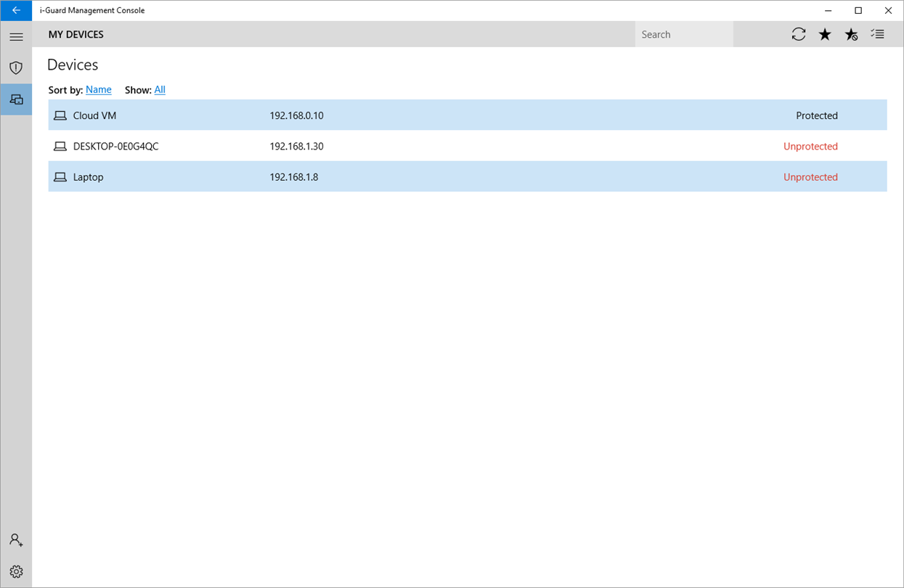Click the Devices page heading
904x588 pixels.
[73, 65]
